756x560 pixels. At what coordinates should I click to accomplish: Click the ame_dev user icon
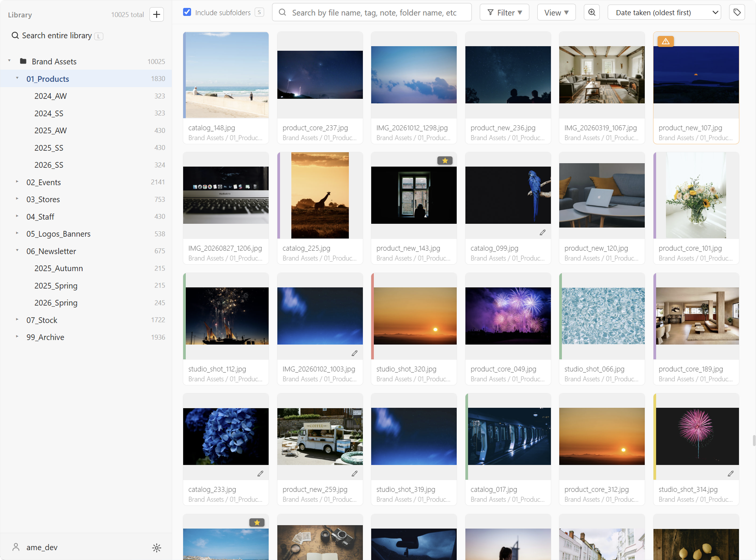pyautogui.click(x=16, y=547)
